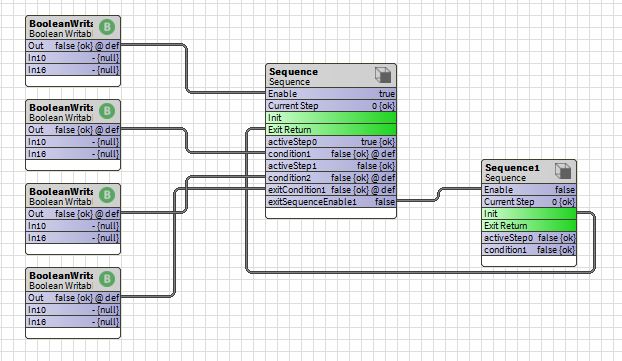The height and width of the screenshot is (361, 622).
Task: Select In10 row of BooleanWritable wired to Sequence Enable
Action: click(x=73, y=58)
